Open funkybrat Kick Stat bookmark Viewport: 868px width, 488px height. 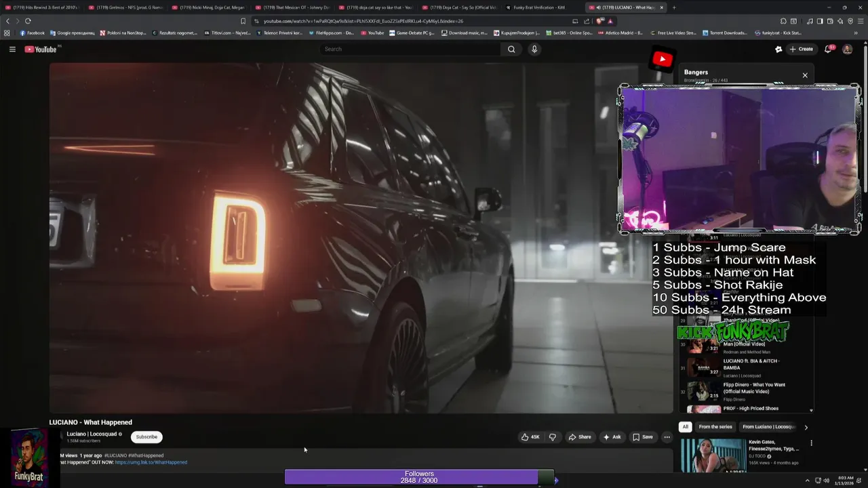pyautogui.click(x=778, y=33)
